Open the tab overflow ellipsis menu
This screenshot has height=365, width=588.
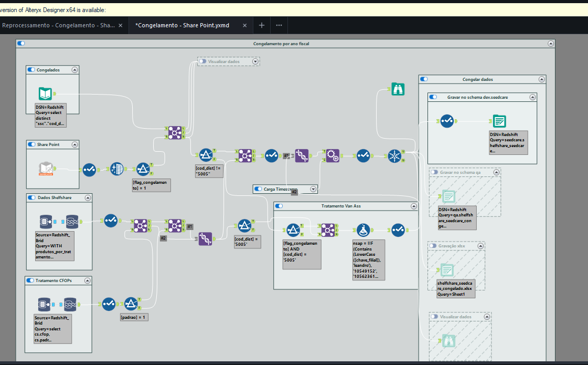point(279,25)
